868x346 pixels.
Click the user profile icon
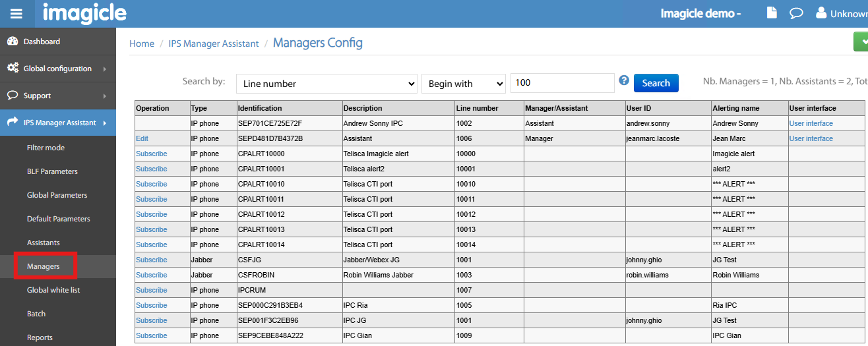[821, 13]
